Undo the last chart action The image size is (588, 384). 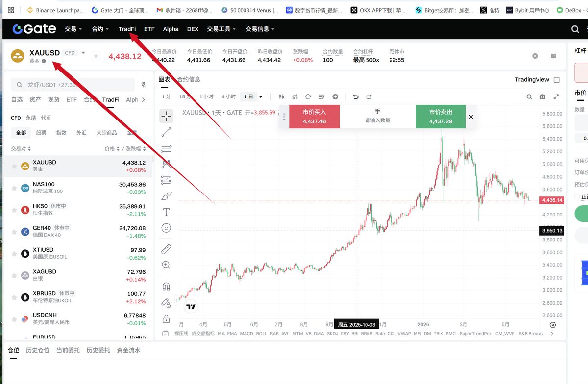pyautogui.click(x=356, y=97)
